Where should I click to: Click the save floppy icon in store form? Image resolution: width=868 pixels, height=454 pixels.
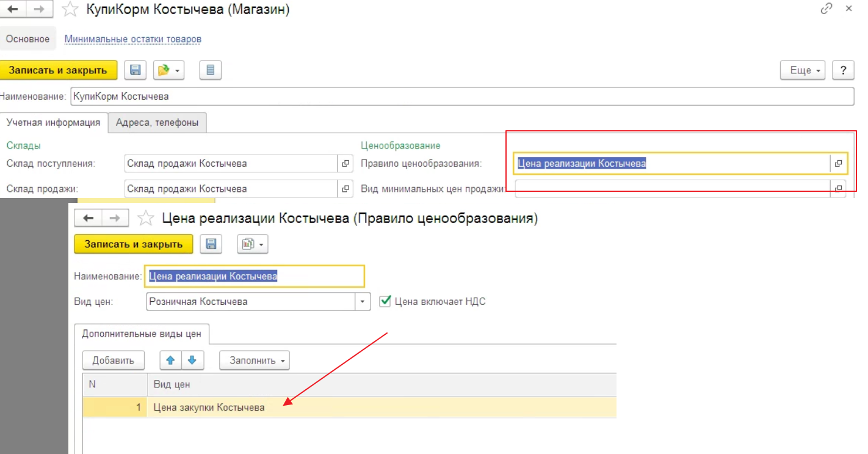pyautogui.click(x=136, y=70)
